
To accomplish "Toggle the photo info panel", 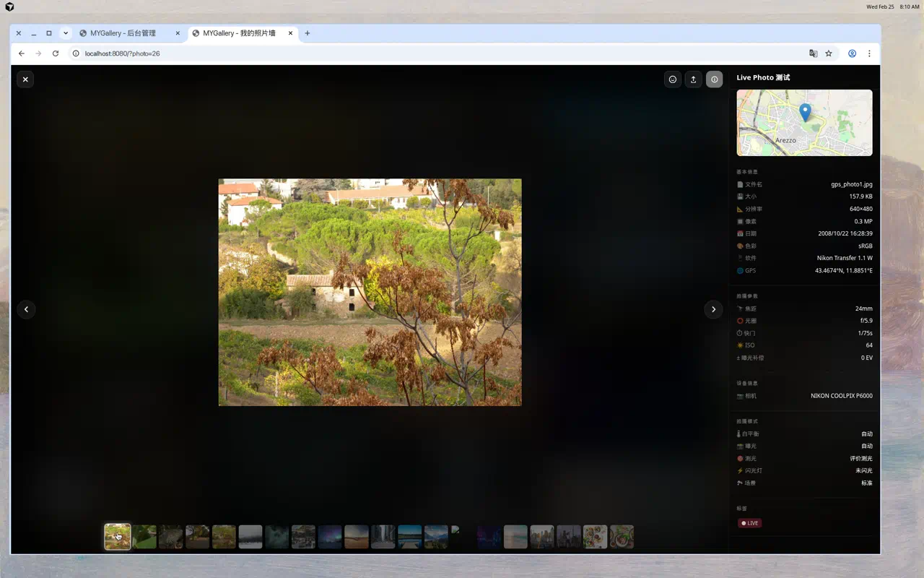I will click(x=714, y=79).
